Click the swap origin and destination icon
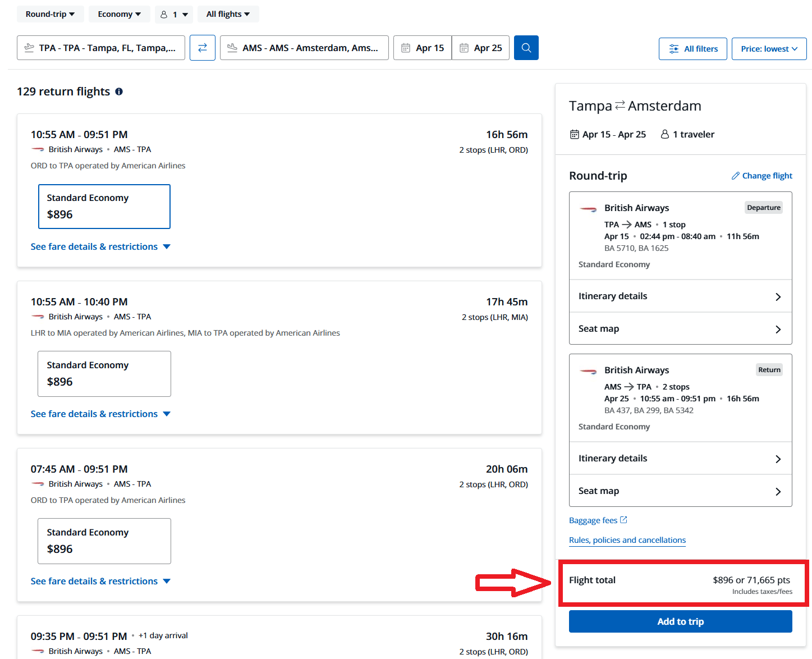Viewport: 812px width, 659px height. (202, 48)
